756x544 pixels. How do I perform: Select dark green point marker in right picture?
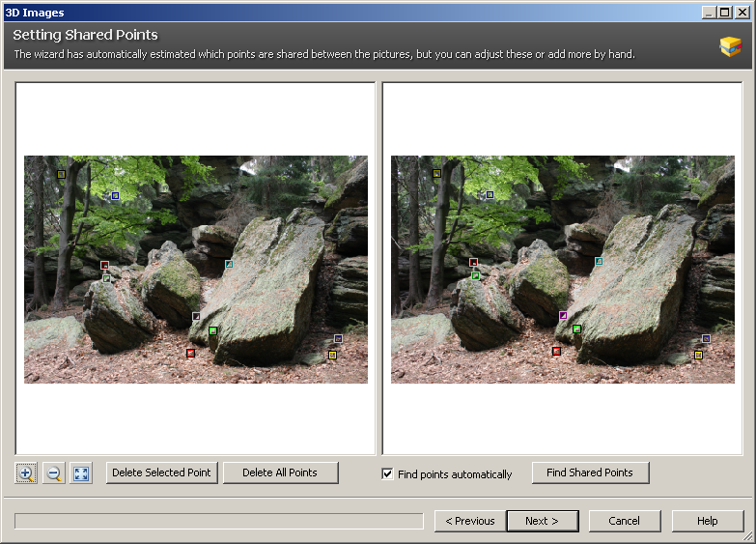pos(475,275)
